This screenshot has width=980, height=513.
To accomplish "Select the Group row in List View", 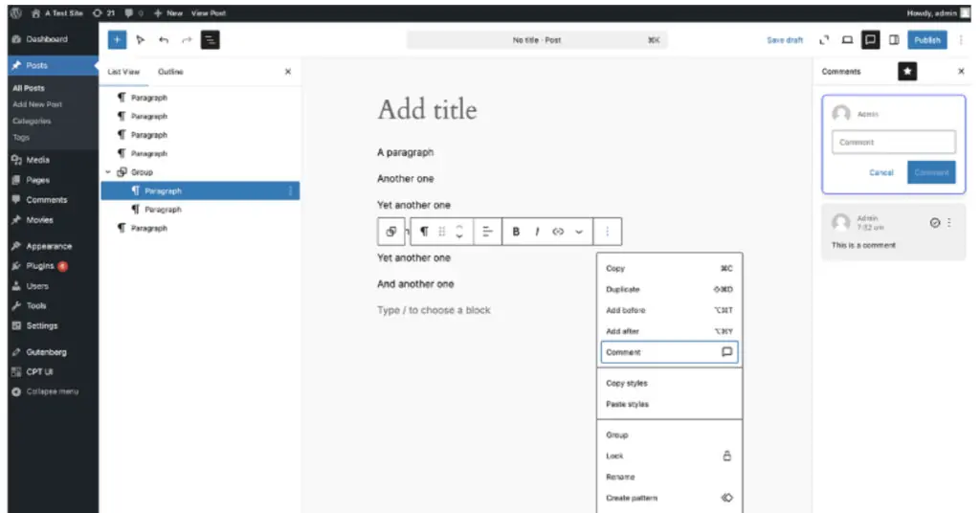I will (x=200, y=172).
